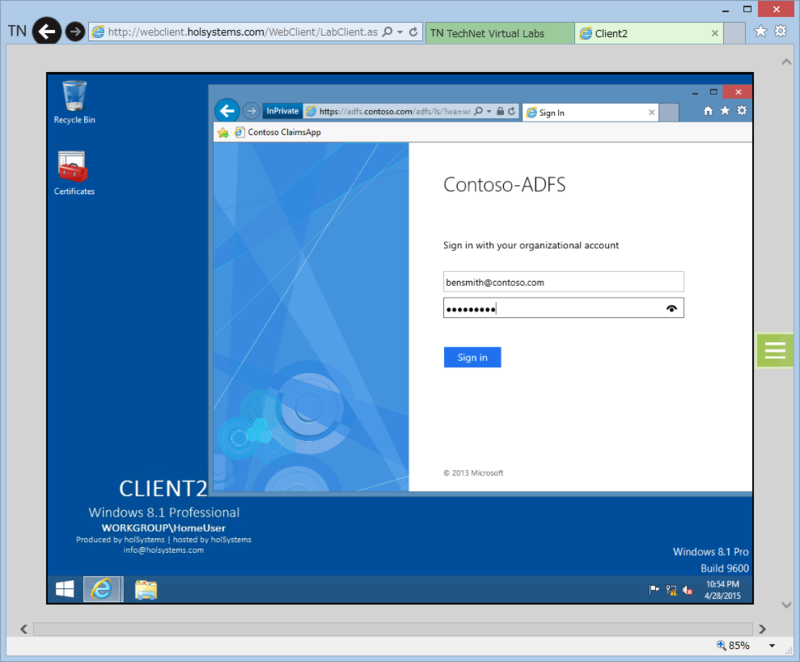Click the InPrivate indicator badge
This screenshot has width=800, height=662.
282,111
